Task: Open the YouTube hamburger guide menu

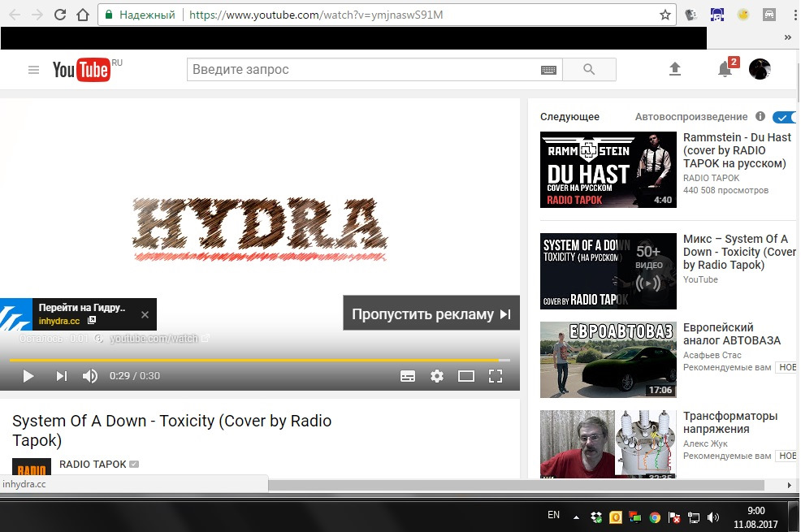Action: 33,70
